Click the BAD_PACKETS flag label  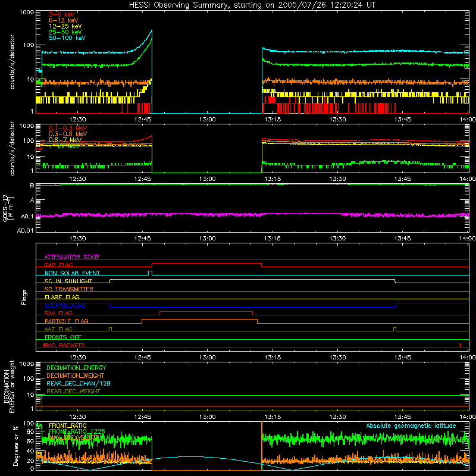64,345
